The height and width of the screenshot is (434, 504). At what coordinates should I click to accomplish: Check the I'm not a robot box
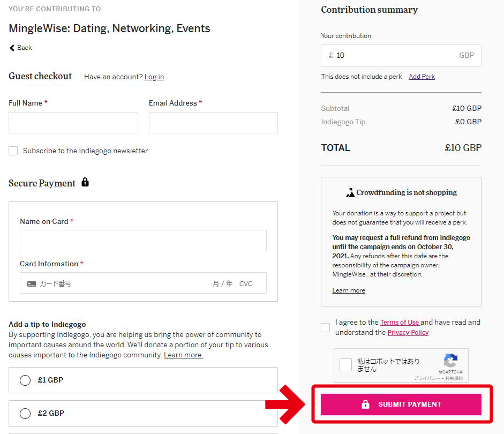click(345, 364)
